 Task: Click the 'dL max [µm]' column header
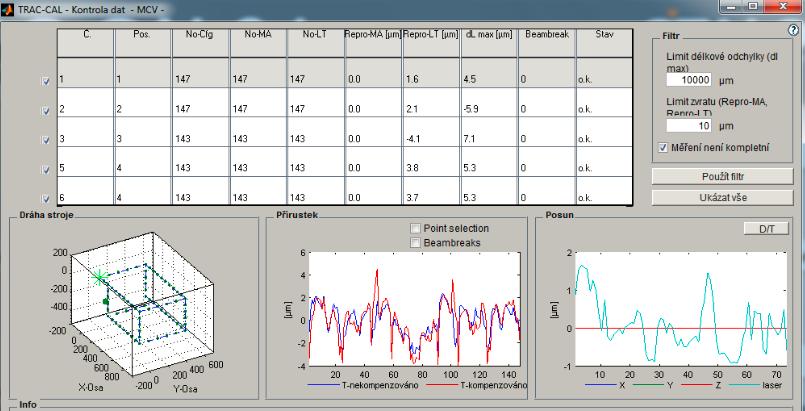(489, 43)
